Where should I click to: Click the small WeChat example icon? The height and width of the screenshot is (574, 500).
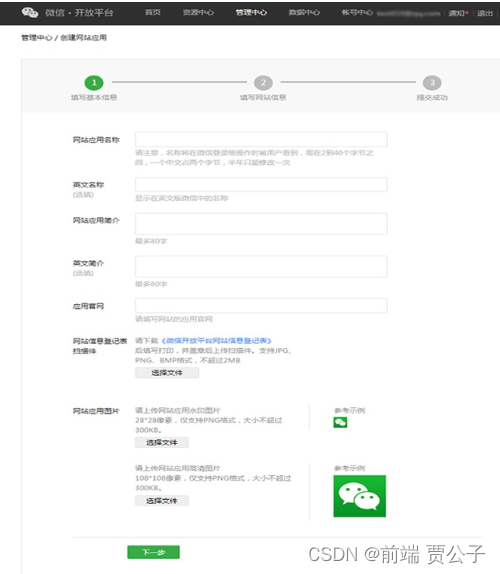coord(340,422)
